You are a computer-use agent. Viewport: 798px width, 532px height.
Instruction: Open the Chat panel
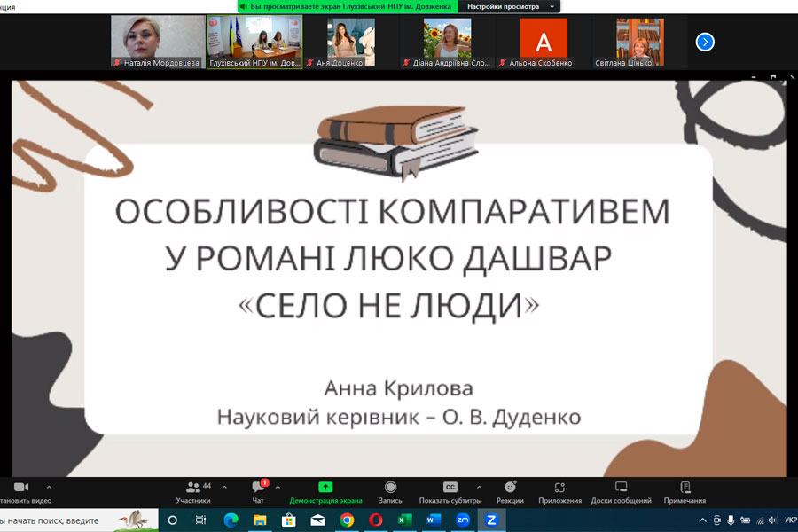tap(258, 492)
